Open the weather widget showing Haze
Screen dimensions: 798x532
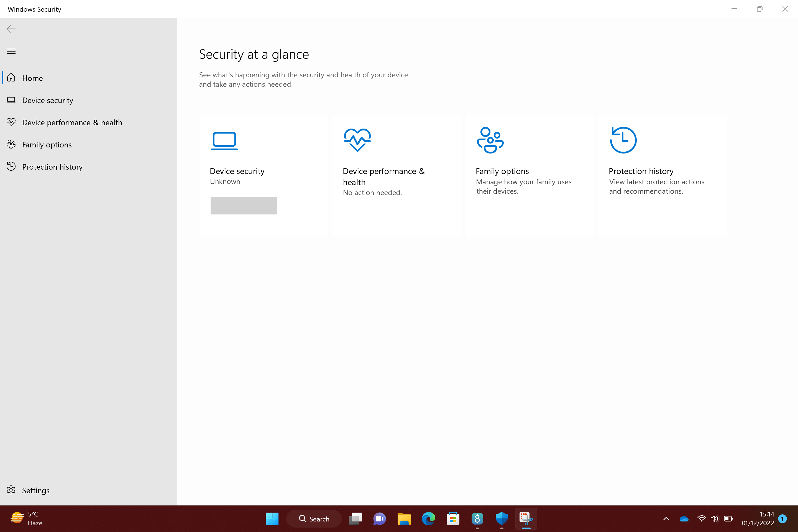pyautogui.click(x=27, y=519)
